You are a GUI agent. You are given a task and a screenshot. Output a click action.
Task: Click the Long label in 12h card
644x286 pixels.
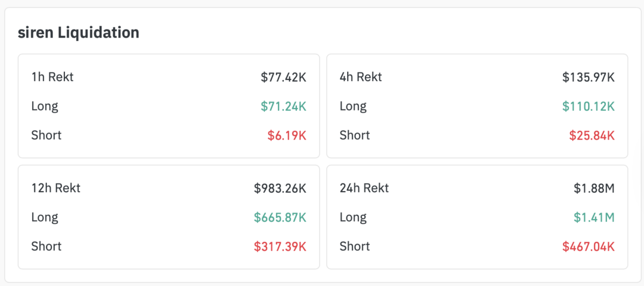[x=45, y=217]
